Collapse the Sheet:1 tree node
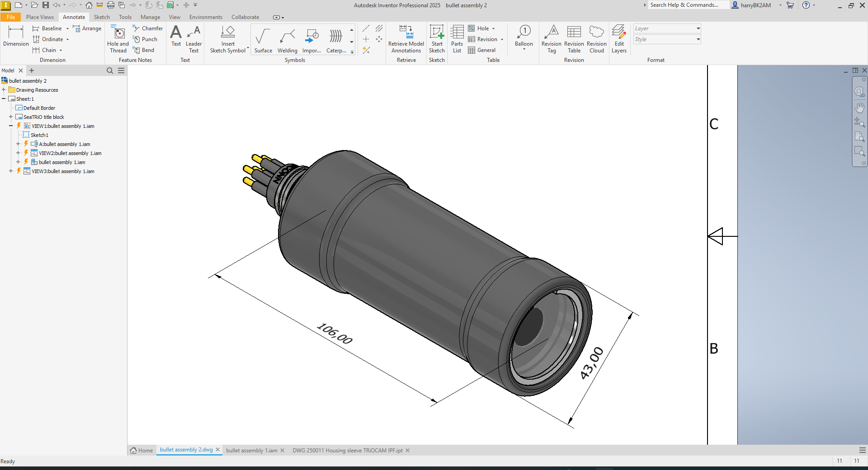 [4, 99]
